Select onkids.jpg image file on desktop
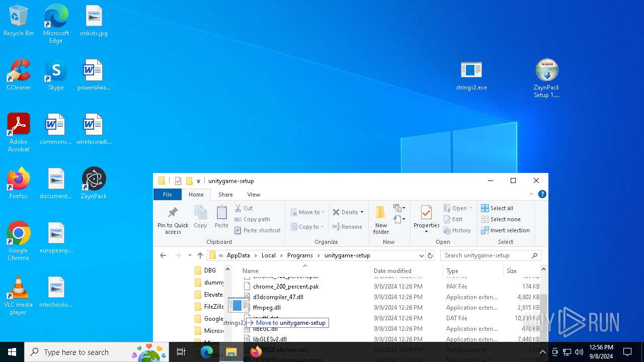This screenshot has height=362, width=644. pyautogui.click(x=94, y=21)
